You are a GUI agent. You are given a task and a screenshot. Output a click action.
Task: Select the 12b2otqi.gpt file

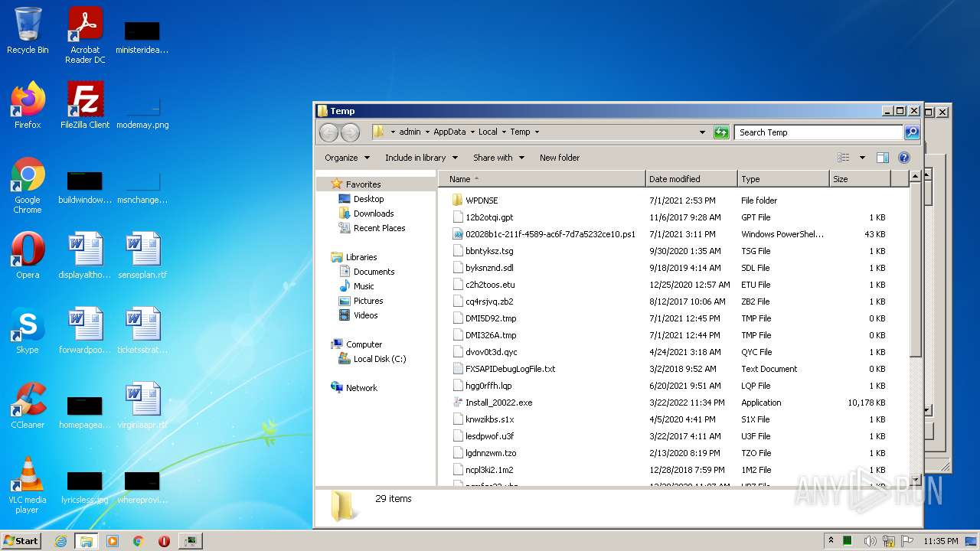pos(489,217)
